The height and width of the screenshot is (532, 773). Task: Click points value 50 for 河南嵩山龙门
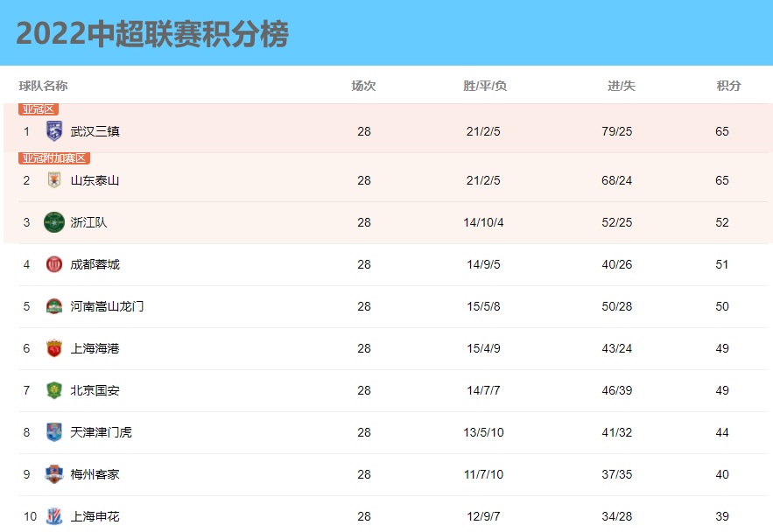pos(722,306)
